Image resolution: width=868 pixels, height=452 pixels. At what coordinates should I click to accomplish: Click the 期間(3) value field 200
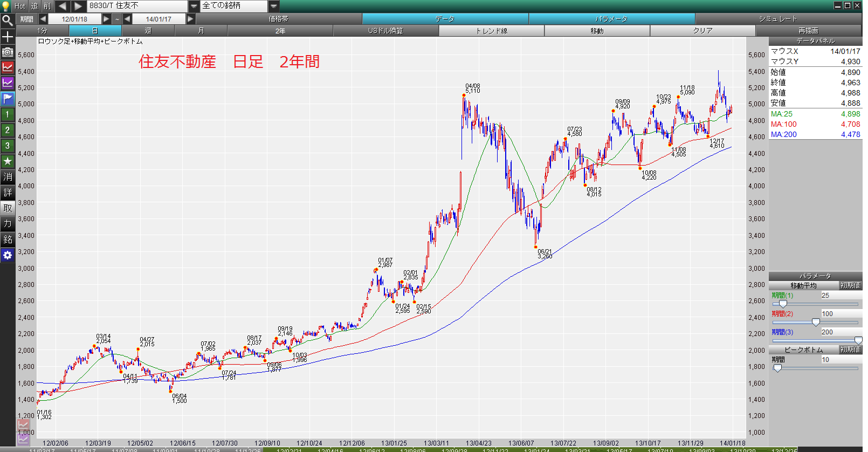[x=841, y=332]
